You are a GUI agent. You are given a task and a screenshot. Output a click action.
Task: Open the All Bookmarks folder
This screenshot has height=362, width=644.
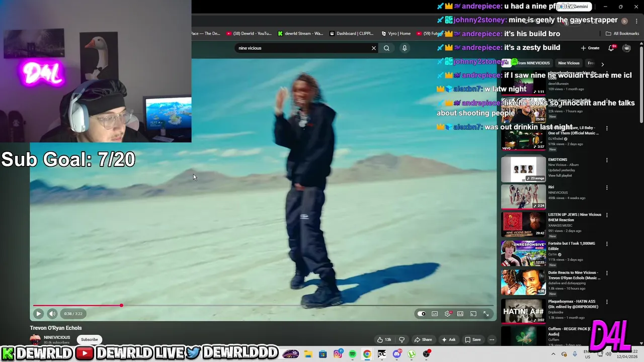pyautogui.click(x=622, y=34)
